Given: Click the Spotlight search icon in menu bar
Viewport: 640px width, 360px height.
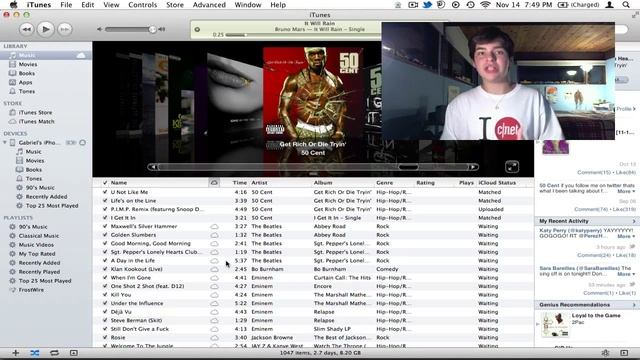Looking at the screenshot, I should [626, 5].
